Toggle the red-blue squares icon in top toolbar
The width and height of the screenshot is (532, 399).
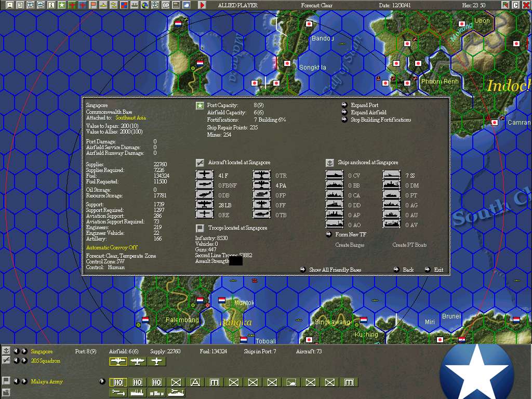point(124,5)
